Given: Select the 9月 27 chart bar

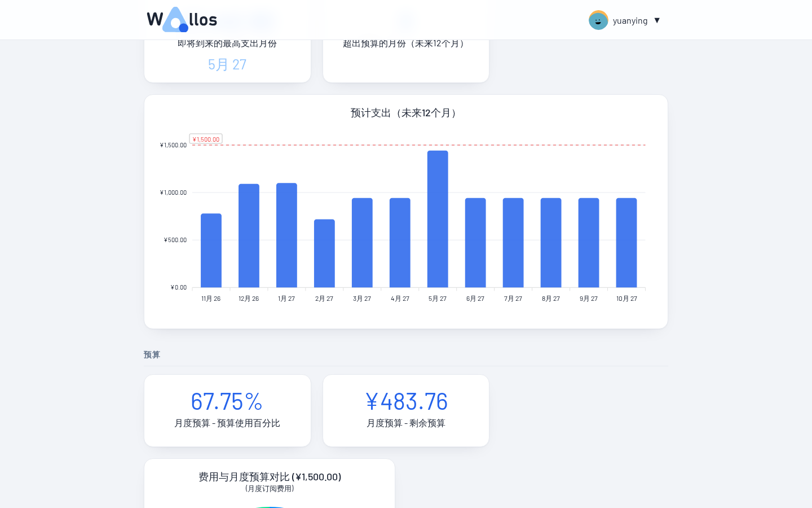Looking at the screenshot, I should point(589,243).
